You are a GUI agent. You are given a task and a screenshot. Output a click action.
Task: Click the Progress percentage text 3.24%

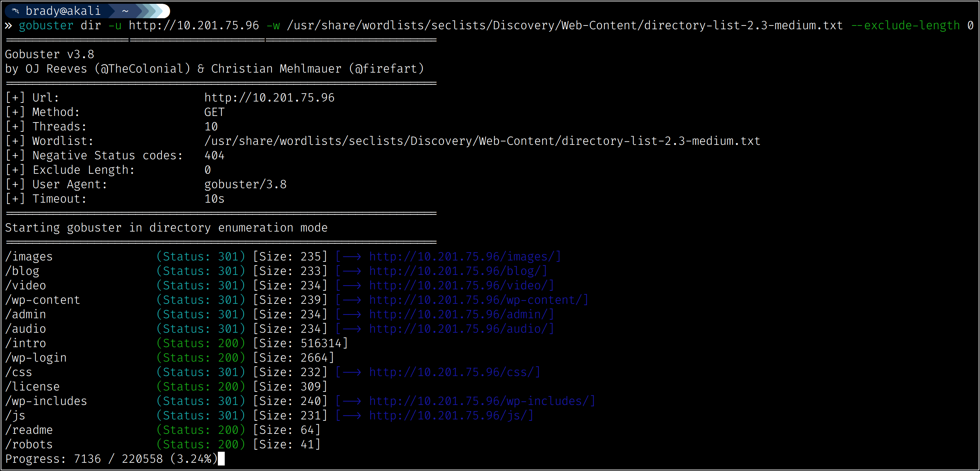(x=194, y=459)
